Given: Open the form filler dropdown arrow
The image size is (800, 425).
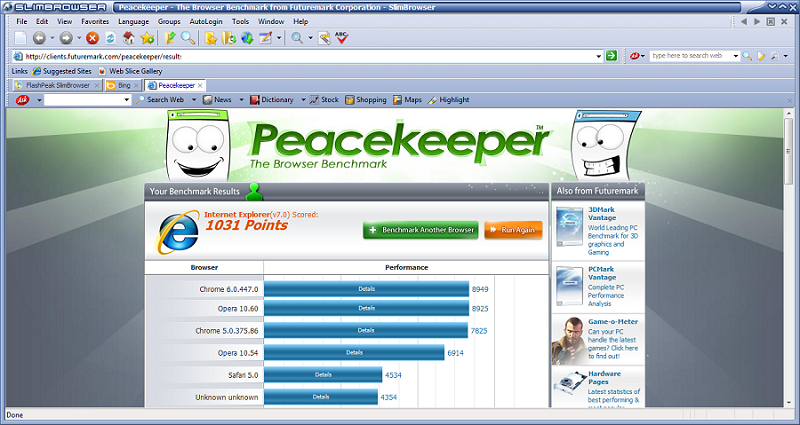Looking at the screenshot, I should (x=279, y=38).
